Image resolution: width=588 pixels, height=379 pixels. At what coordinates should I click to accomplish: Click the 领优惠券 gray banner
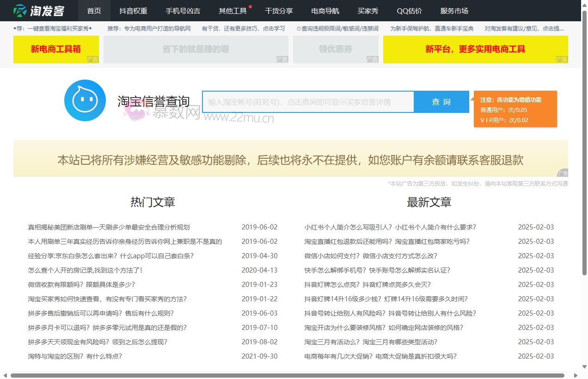336,50
